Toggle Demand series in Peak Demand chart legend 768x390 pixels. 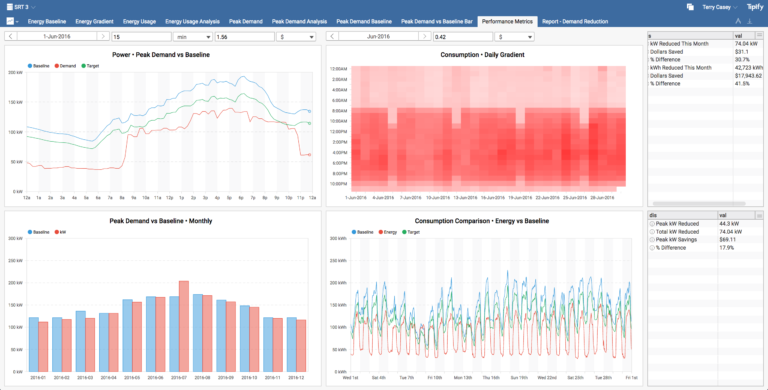coord(65,66)
